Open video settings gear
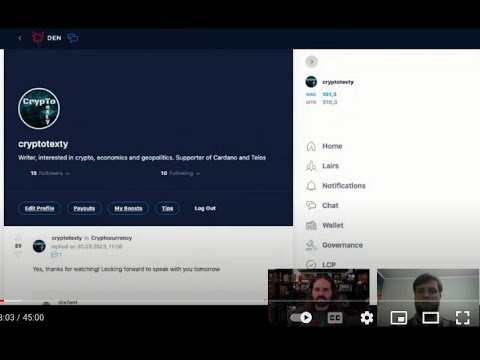This screenshot has width=480, height=360. [367, 318]
